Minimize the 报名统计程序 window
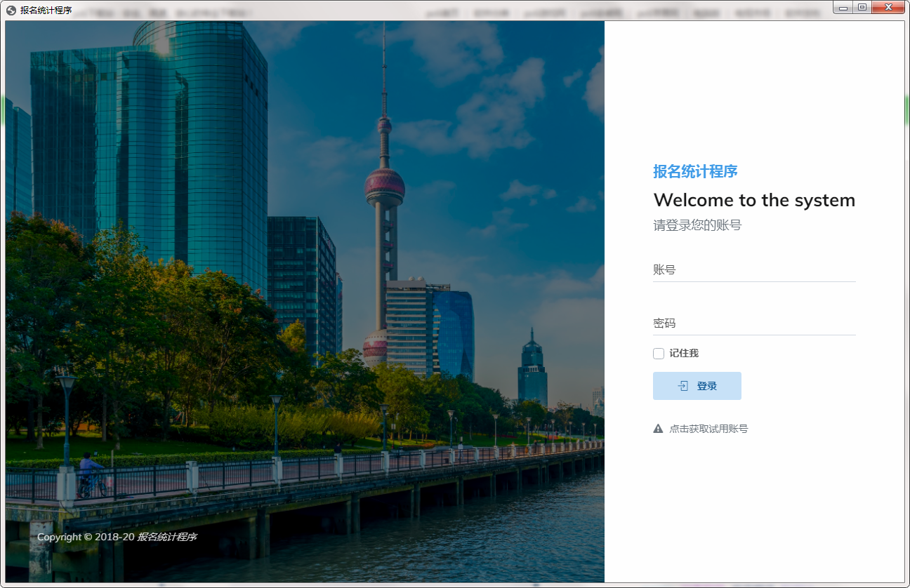This screenshot has width=910, height=588. tap(843, 7)
